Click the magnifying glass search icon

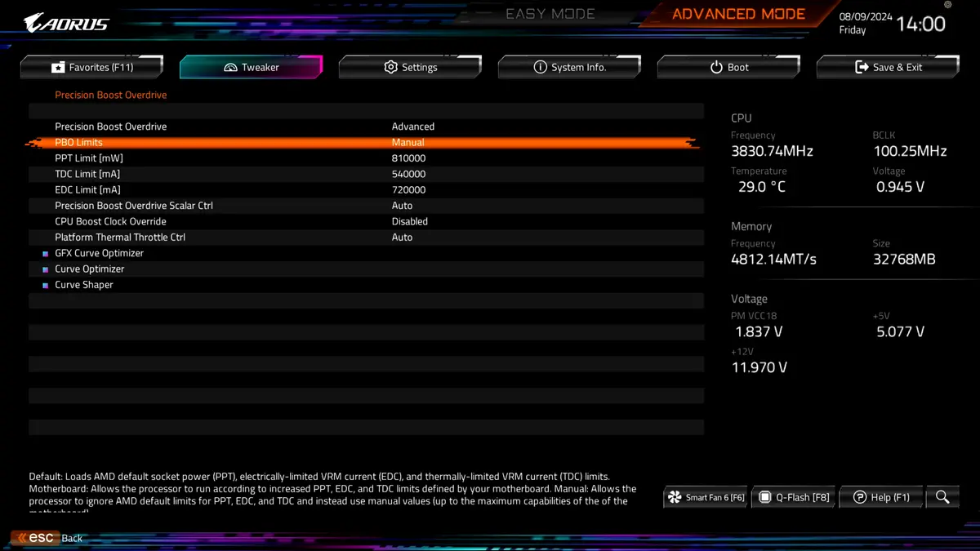[942, 496]
